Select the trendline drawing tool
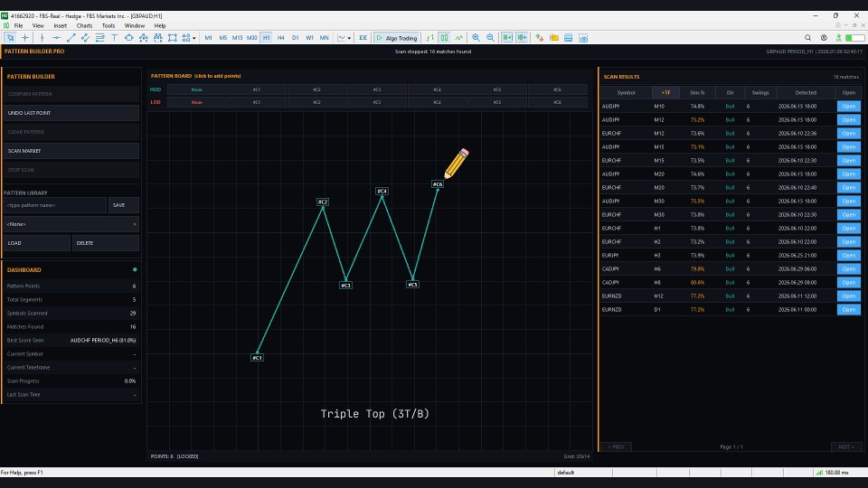This screenshot has height=488, width=868. coord(71,38)
